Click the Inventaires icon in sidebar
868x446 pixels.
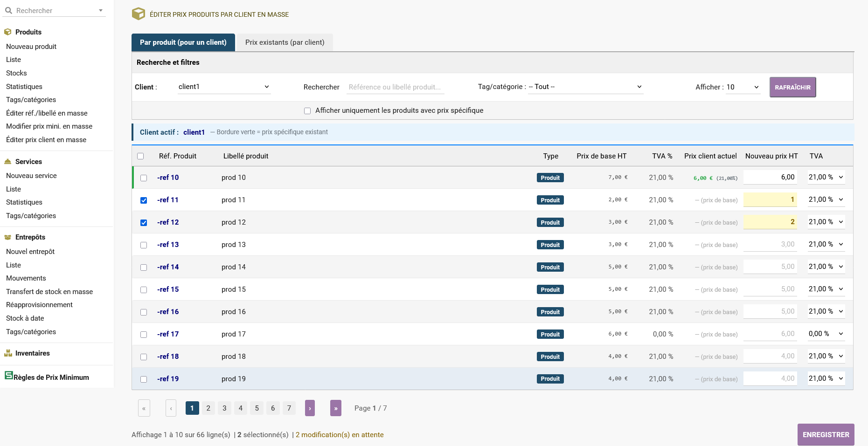coord(8,353)
